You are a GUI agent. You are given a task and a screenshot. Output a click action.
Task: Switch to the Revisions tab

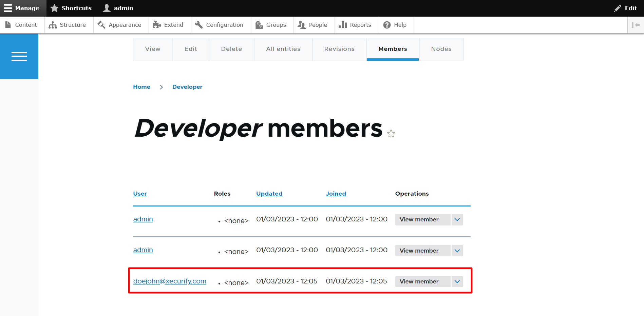click(x=339, y=49)
